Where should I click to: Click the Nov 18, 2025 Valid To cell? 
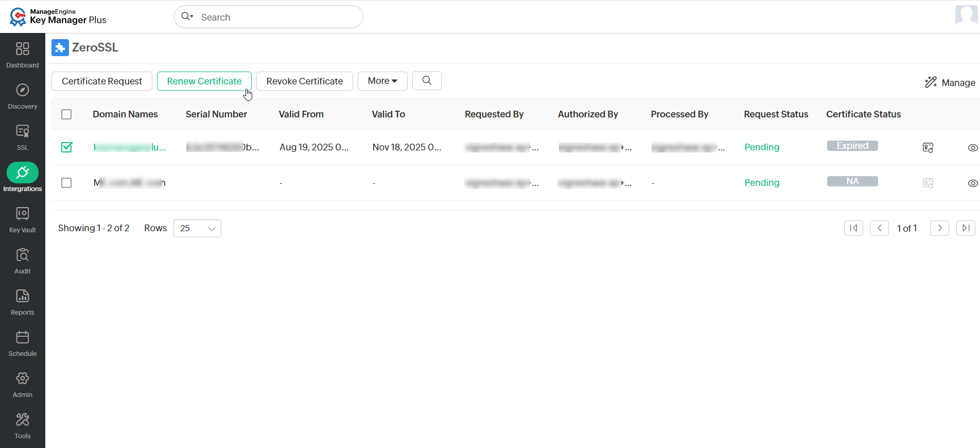pos(407,147)
